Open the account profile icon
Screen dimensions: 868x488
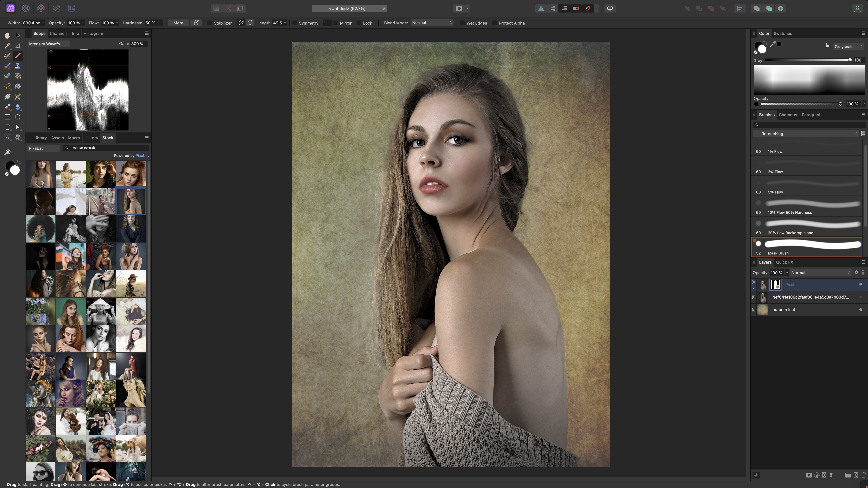[x=857, y=8]
